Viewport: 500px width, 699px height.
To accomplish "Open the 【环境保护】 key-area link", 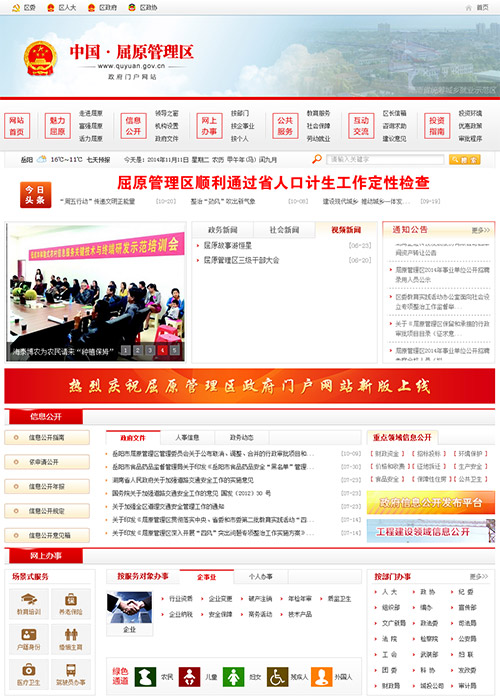I will click(x=470, y=454).
